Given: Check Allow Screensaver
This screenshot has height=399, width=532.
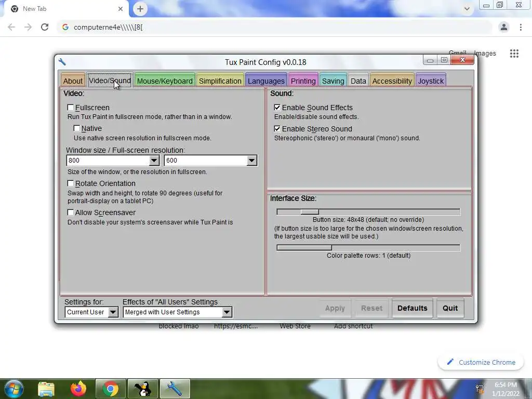Looking at the screenshot, I should click(71, 212).
